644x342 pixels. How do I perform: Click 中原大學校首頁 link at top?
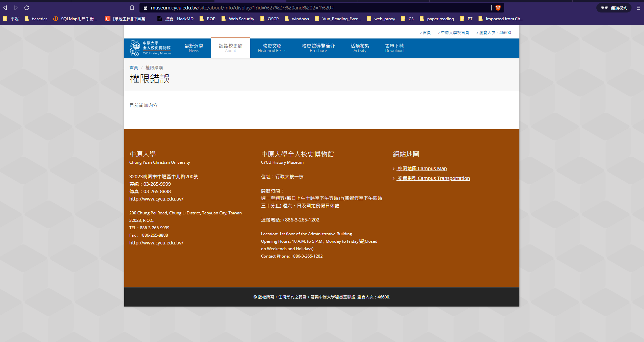pyautogui.click(x=455, y=33)
